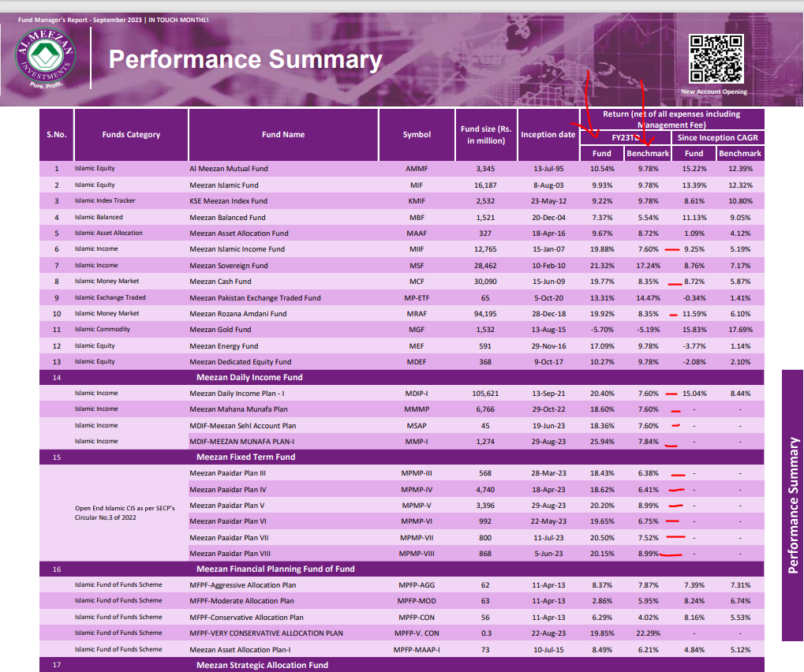This screenshot has width=804, height=672.
Task: Select 'Meezan Sovereign Fund' fund name
Action: point(229,266)
